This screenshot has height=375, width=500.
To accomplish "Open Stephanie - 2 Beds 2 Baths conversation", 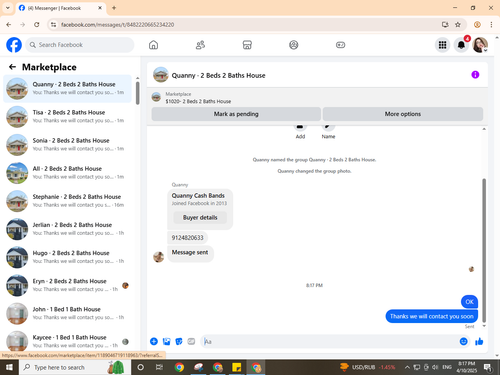I will click(67, 201).
